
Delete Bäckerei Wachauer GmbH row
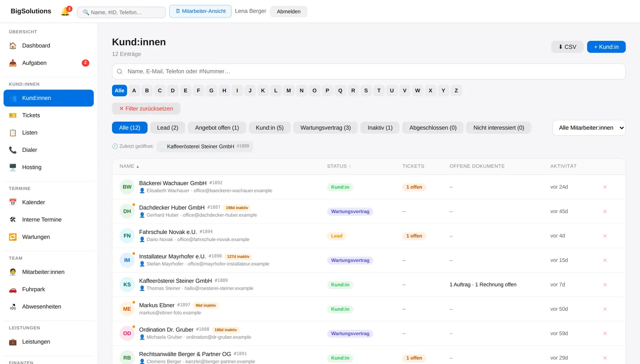(x=605, y=187)
